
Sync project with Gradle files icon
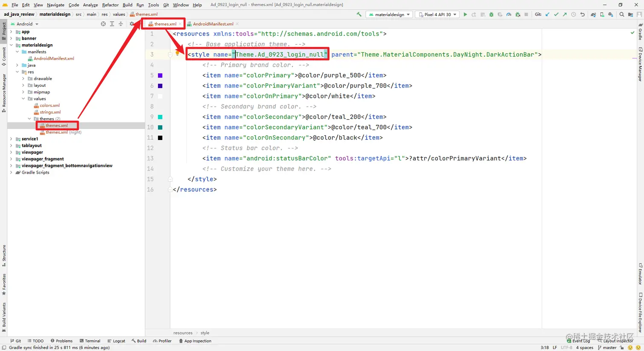coord(593,14)
